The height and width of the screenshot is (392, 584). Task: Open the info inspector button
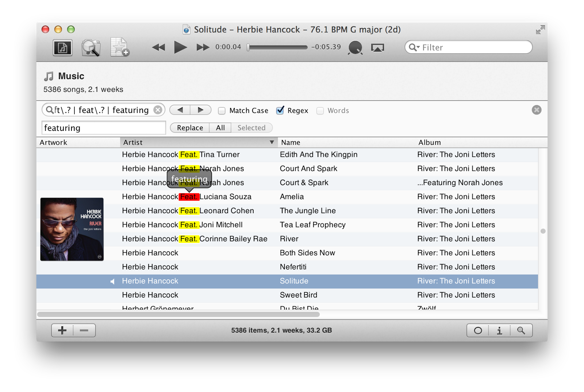point(499,331)
